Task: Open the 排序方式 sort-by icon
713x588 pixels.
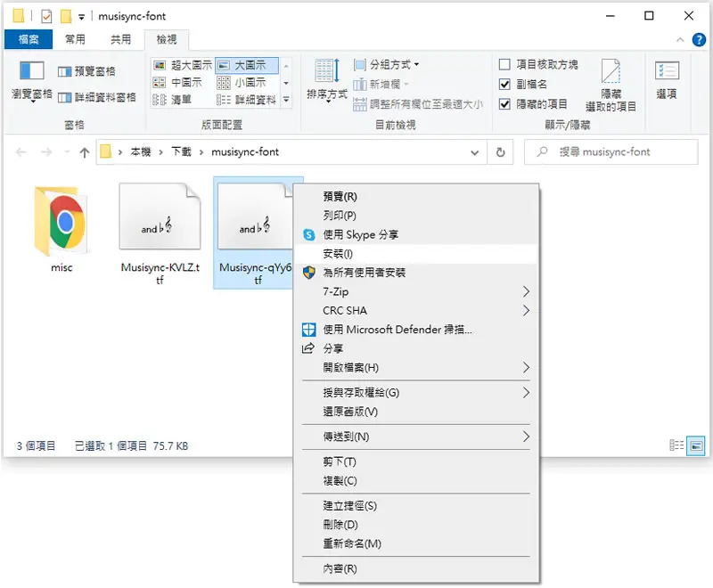Action: tap(327, 71)
